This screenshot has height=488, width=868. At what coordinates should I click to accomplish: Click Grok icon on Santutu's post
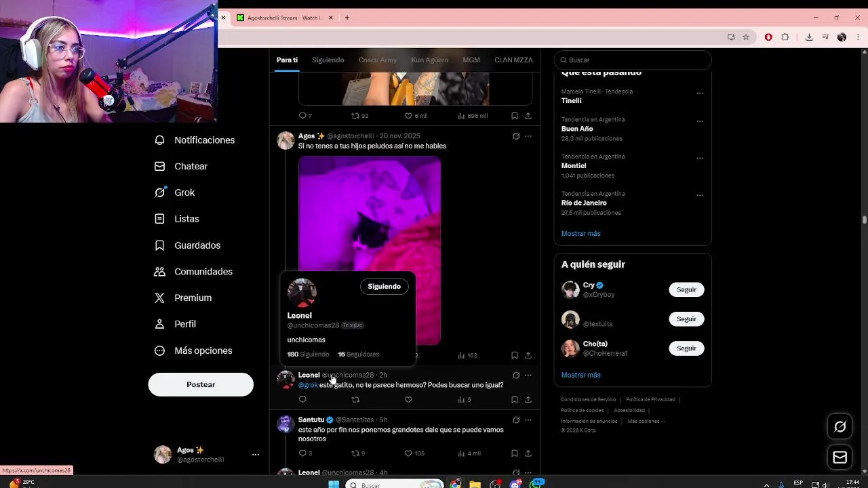click(516, 420)
